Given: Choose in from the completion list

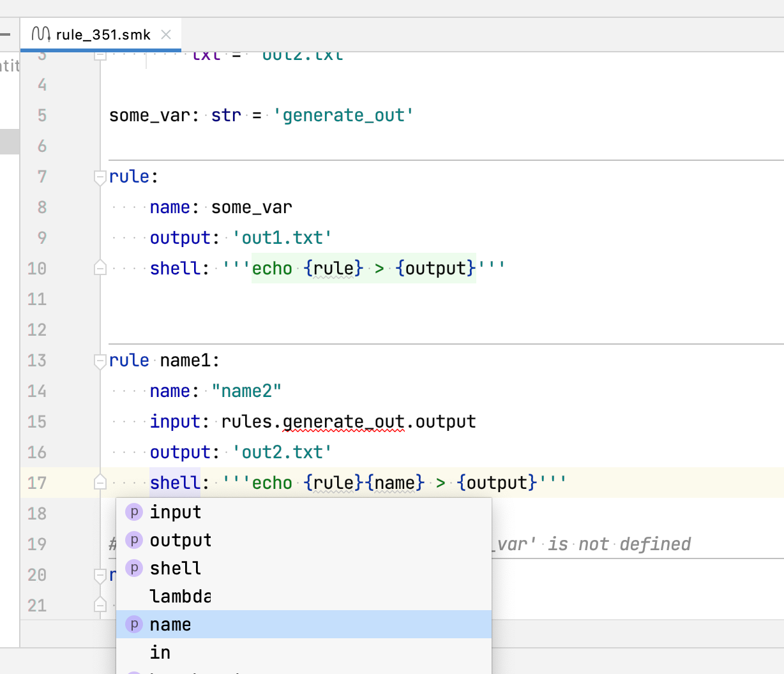Looking at the screenshot, I should 160,652.
